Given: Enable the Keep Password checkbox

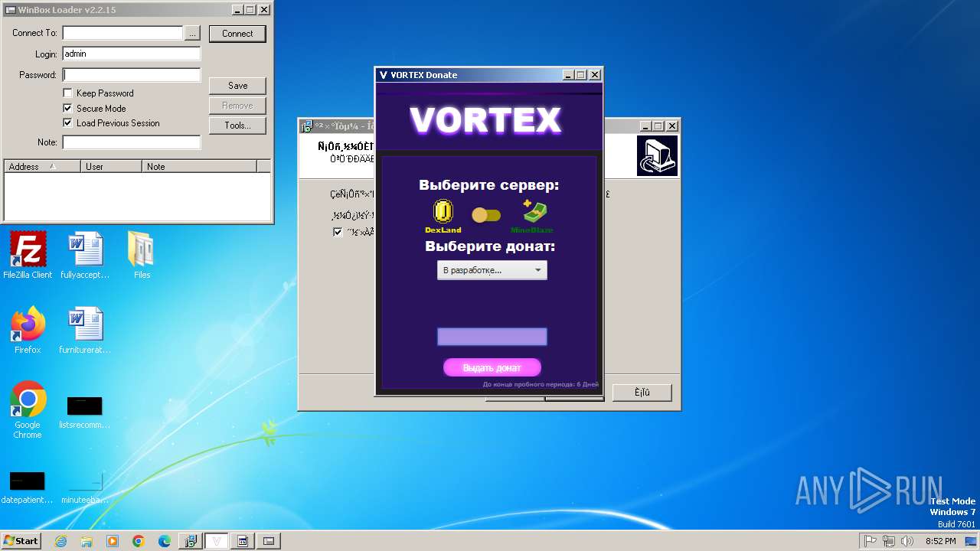Looking at the screenshot, I should pos(67,93).
